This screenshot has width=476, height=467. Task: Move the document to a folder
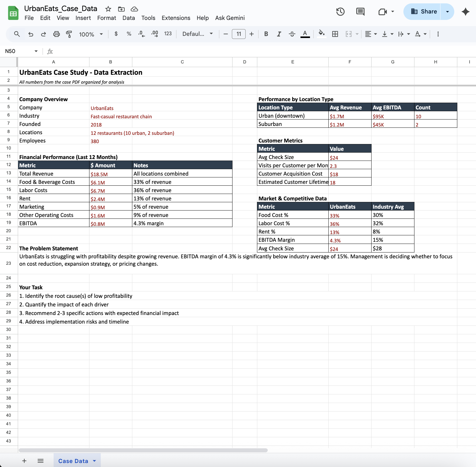[121, 9]
